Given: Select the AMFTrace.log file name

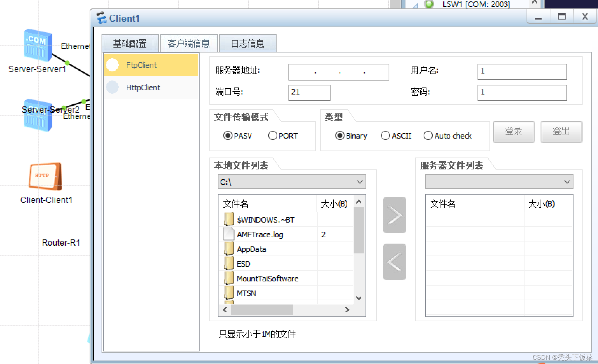Looking at the screenshot, I should [x=260, y=234].
